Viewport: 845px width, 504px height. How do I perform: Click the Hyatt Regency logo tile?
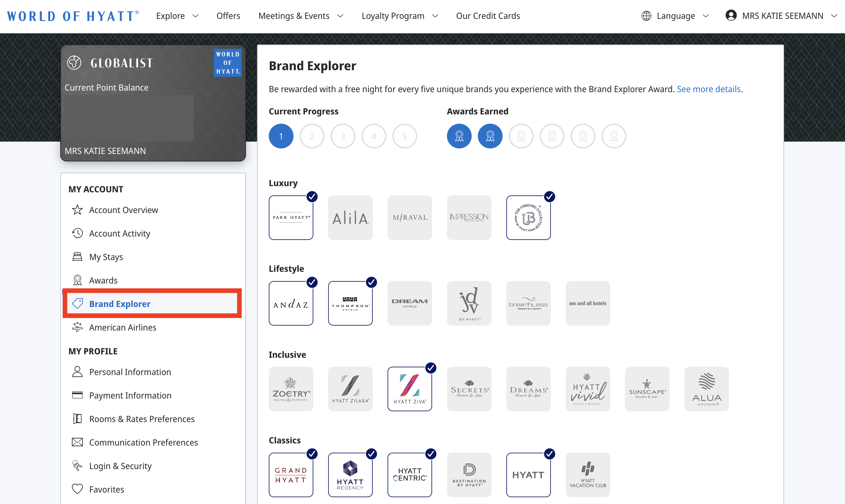point(350,475)
